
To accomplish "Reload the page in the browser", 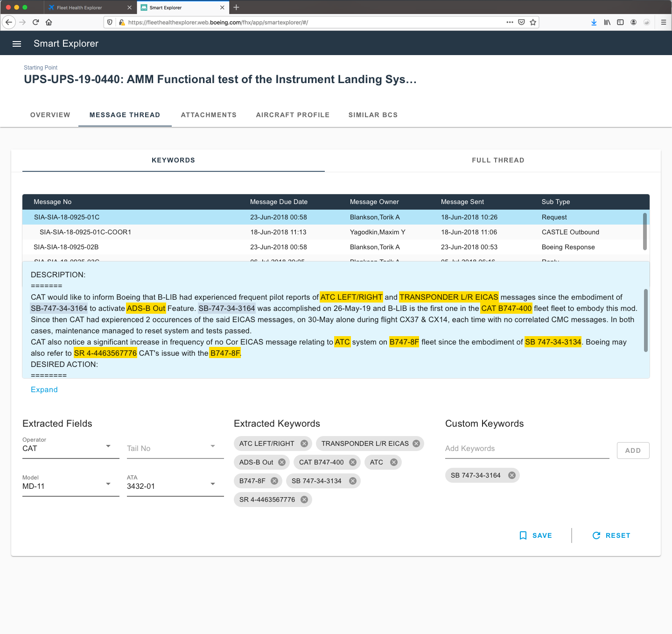I will 35,22.
